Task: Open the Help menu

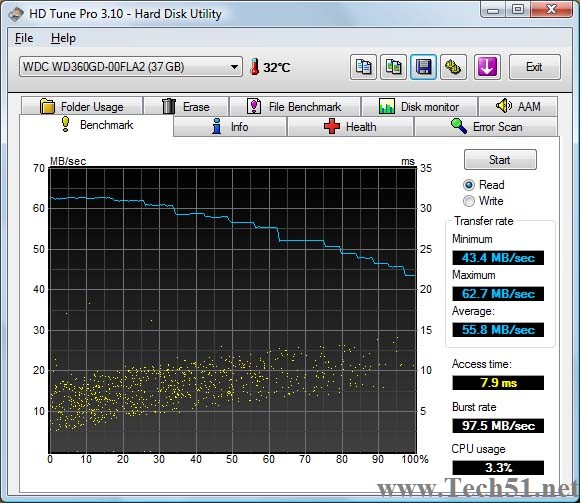Action: (x=63, y=38)
